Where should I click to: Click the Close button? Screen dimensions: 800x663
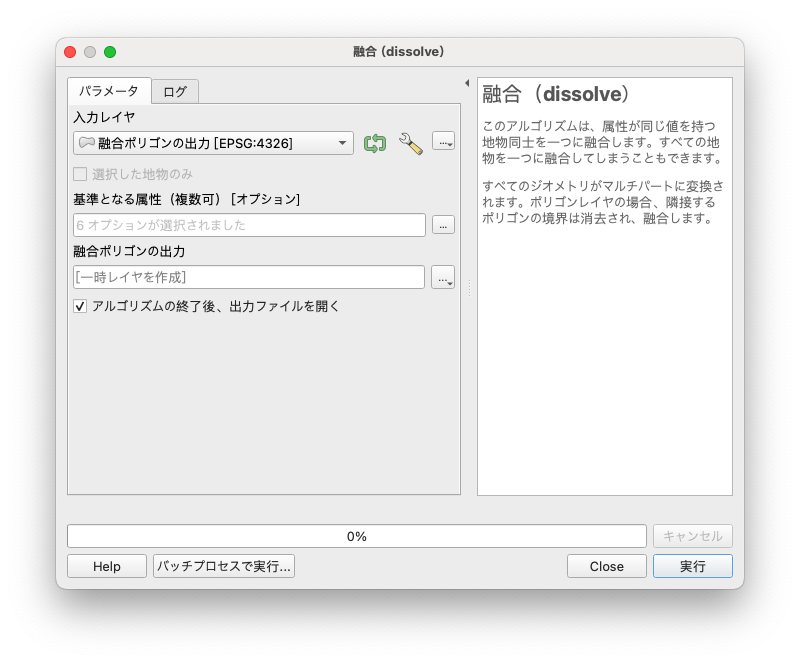606,566
